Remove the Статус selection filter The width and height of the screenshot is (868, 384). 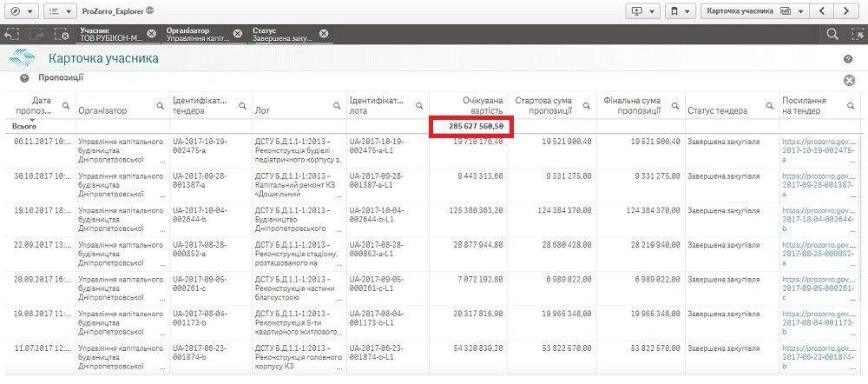click(x=324, y=34)
